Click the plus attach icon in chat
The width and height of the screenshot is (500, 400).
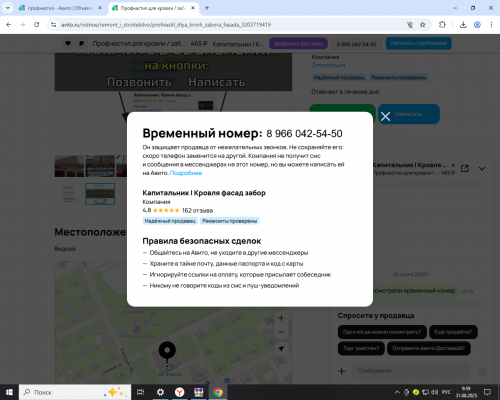tap(342, 371)
